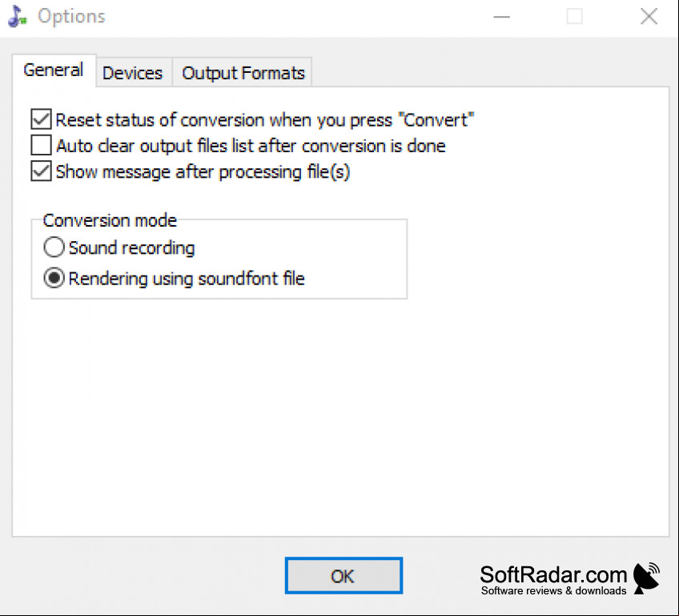This screenshot has width=679, height=616.
Task: Select the Rendering using soundfont file radio button
Action: [54, 278]
